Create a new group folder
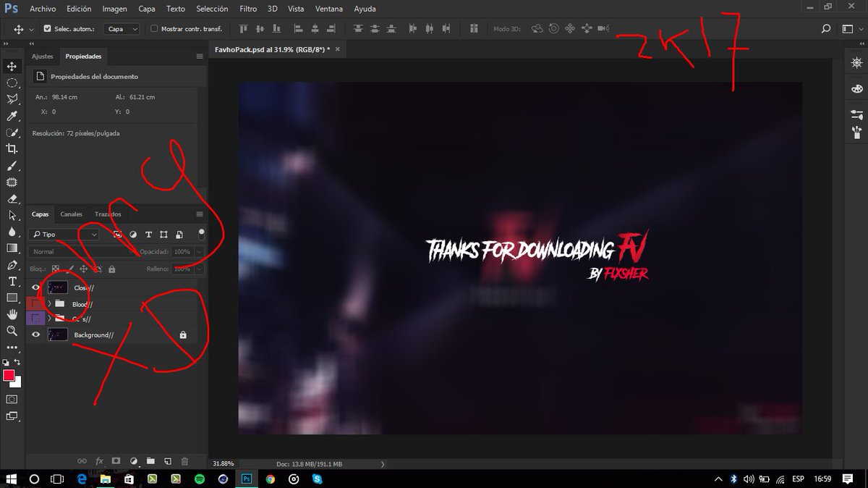This screenshot has width=868, height=488. (150, 461)
